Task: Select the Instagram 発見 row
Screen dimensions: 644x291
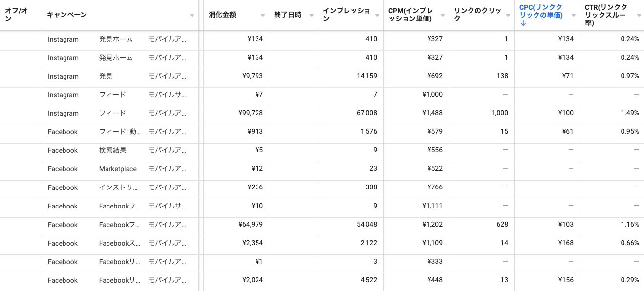Action: [x=322, y=76]
